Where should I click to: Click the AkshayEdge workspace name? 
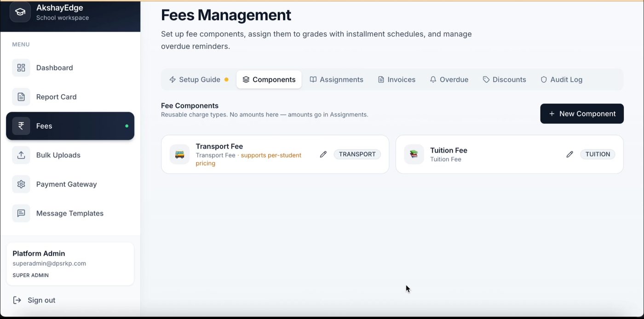(x=60, y=8)
